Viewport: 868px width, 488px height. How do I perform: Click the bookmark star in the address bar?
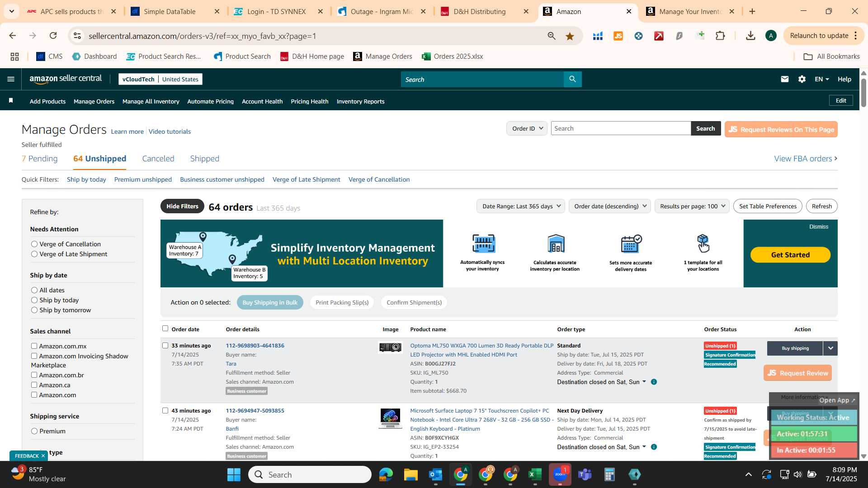pyautogui.click(x=570, y=36)
